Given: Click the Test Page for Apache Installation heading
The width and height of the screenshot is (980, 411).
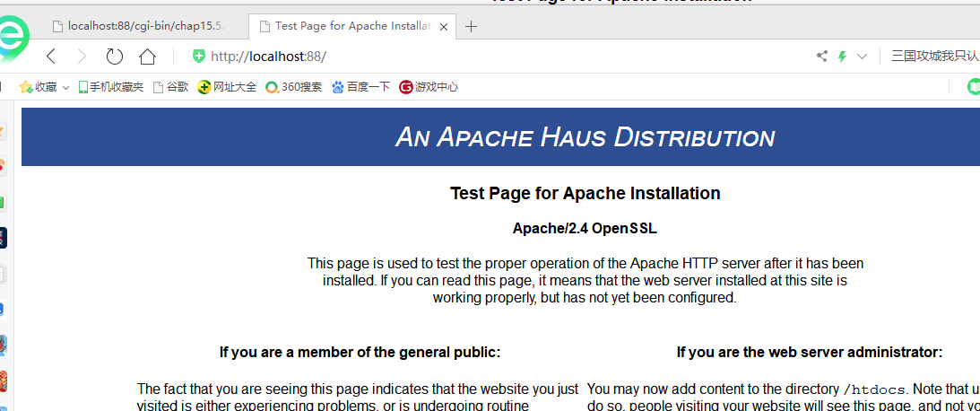Looking at the screenshot, I should 585,193.
